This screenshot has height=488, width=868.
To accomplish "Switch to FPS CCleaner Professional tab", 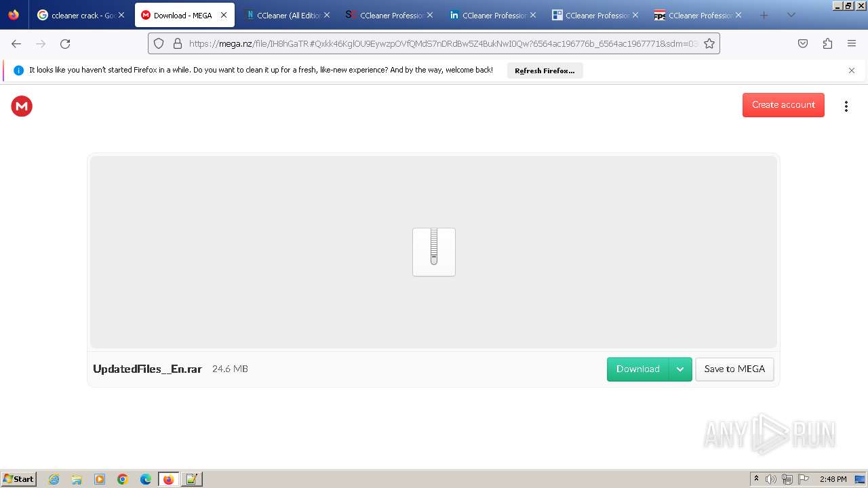I will click(698, 15).
